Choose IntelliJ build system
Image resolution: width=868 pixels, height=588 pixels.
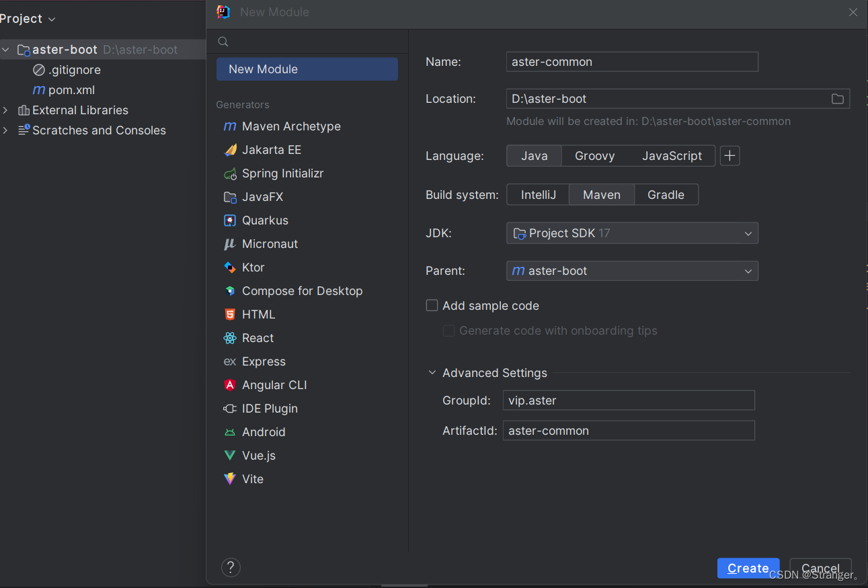click(539, 195)
